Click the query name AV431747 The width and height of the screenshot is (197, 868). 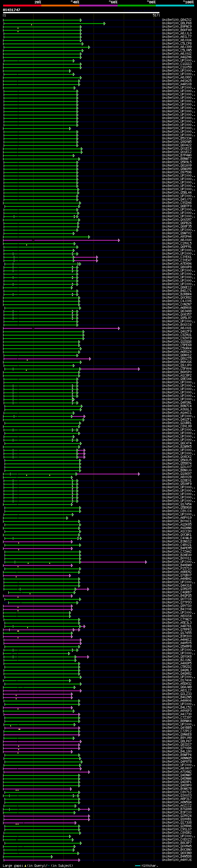(11, 10)
